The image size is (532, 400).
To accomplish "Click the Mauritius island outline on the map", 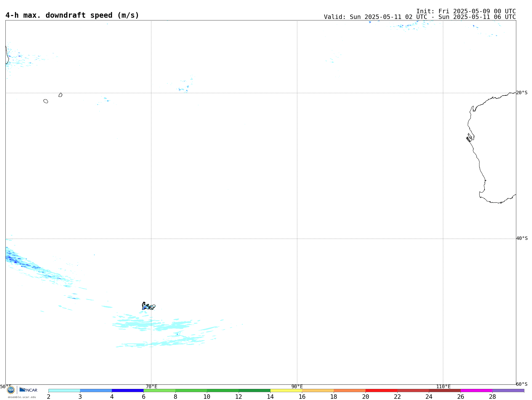I will tap(60, 95).
